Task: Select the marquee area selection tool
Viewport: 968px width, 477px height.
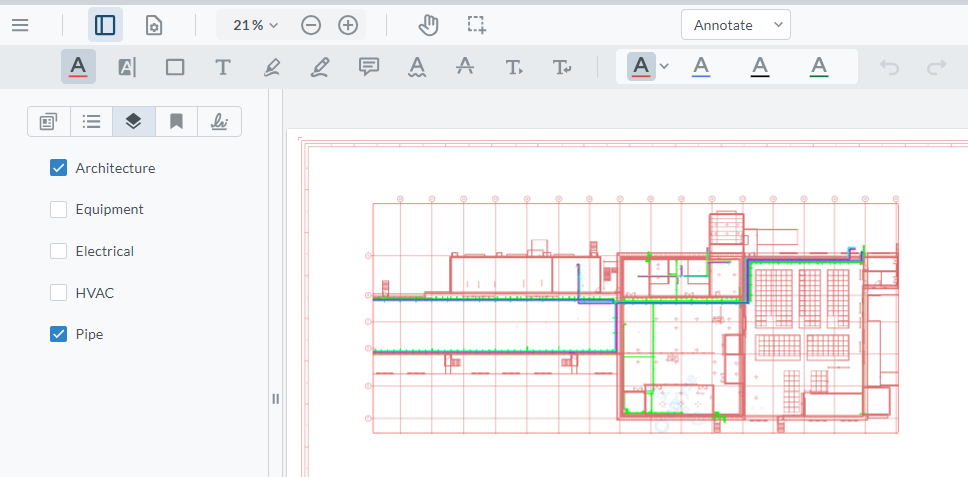Action: [476, 25]
